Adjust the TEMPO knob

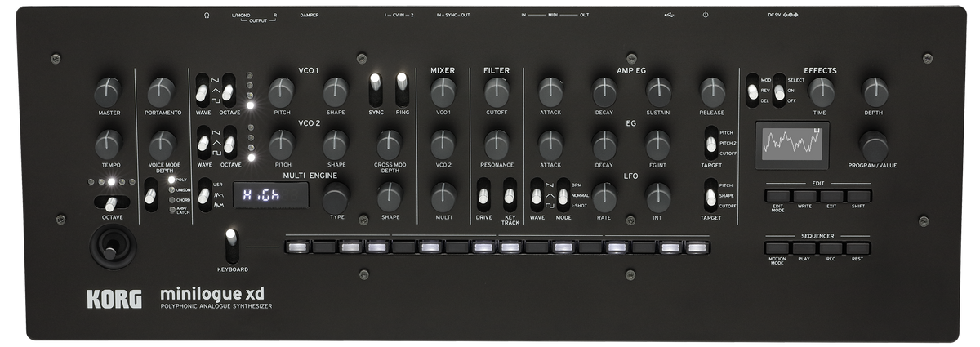(108, 145)
